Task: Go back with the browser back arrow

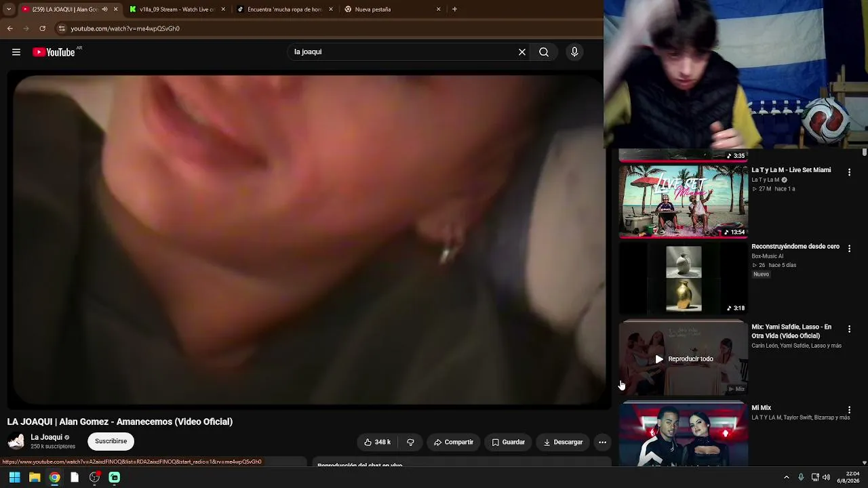Action: [10, 28]
